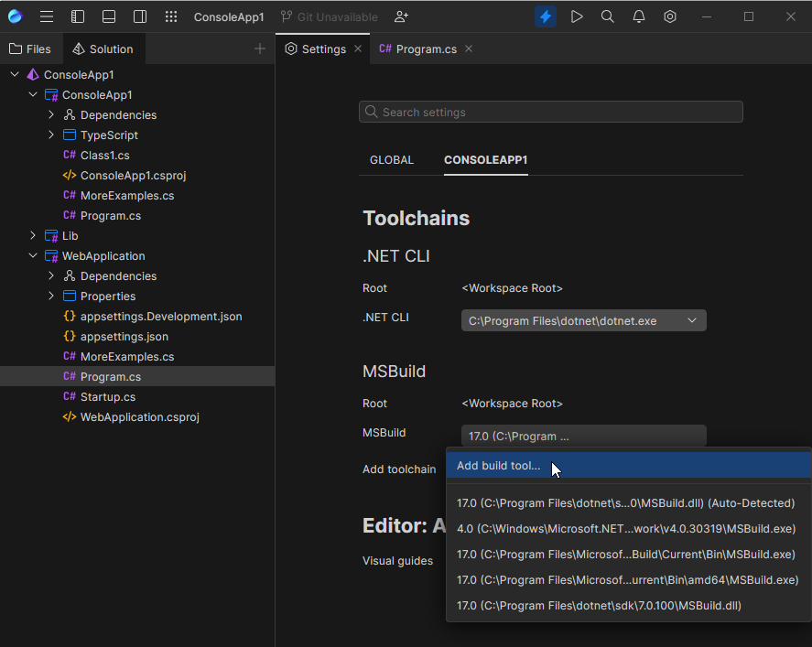View notifications via the bell icon

[638, 16]
